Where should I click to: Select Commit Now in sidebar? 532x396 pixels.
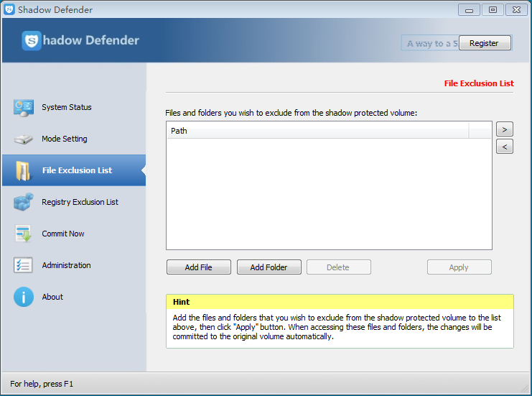63,234
